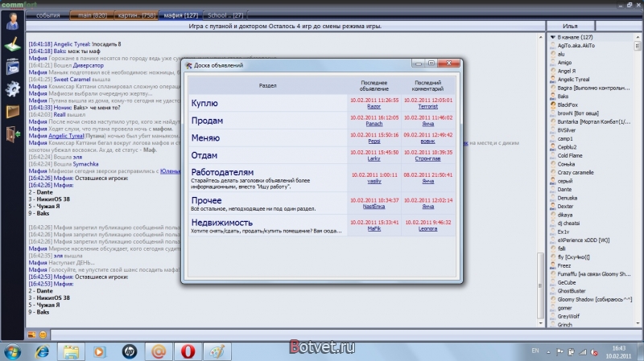Image resolution: width=644 pixels, height=361 pixels.
Task: Show hidden tray icons arrow
Action: tap(548, 352)
